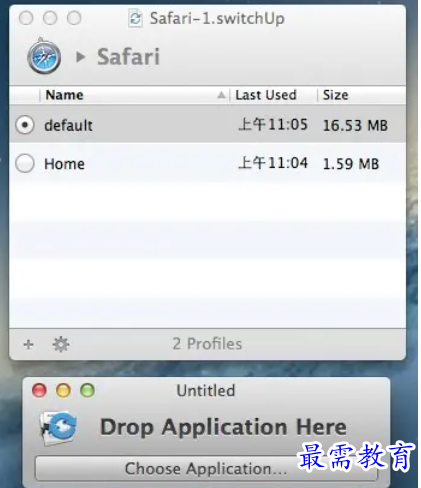
Task: Click the 2 Profiles status text
Action: (x=207, y=344)
